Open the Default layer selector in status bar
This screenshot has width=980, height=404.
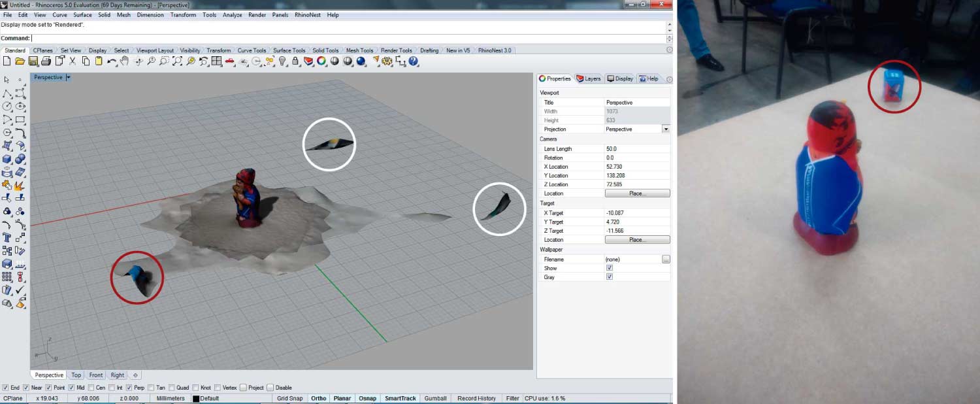point(209,398)
